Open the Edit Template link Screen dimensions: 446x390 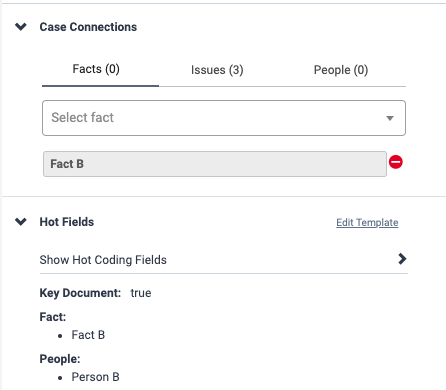(x=367, y=222)
